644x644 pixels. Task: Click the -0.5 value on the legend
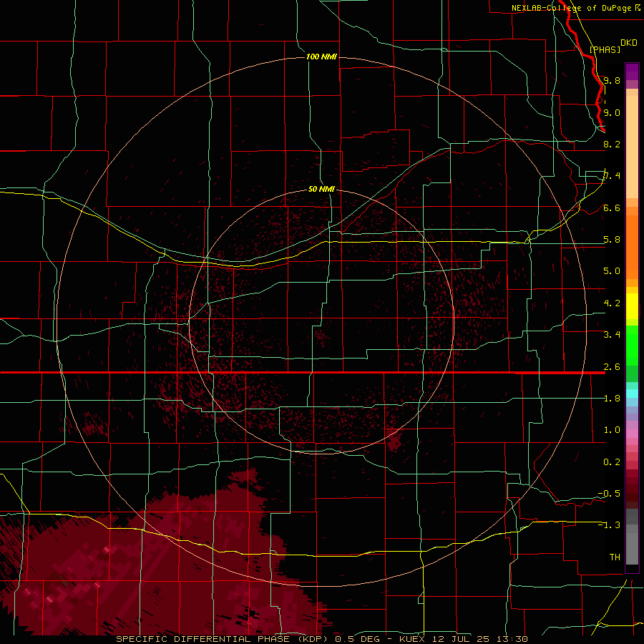pos(609,493)
